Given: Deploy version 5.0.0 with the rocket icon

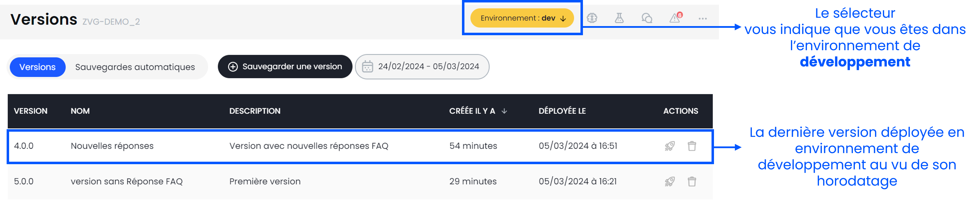Looking at the screenshot, I should [x=669, y=182].
